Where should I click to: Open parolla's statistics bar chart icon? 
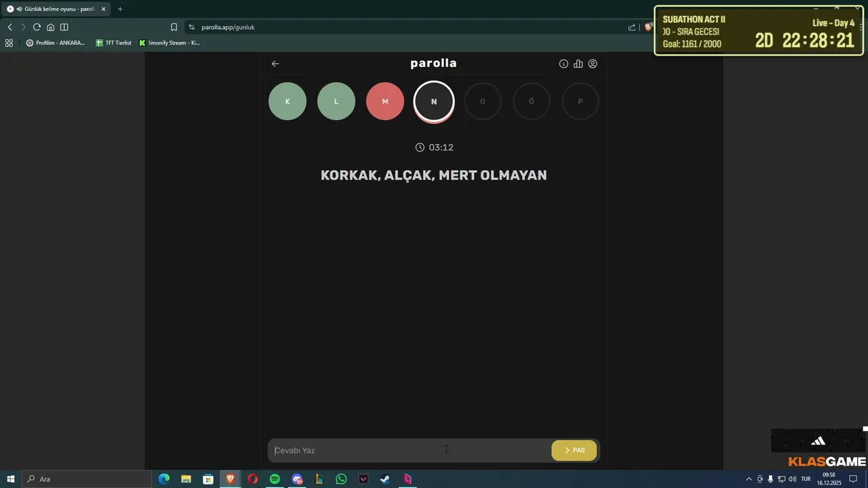578,64
